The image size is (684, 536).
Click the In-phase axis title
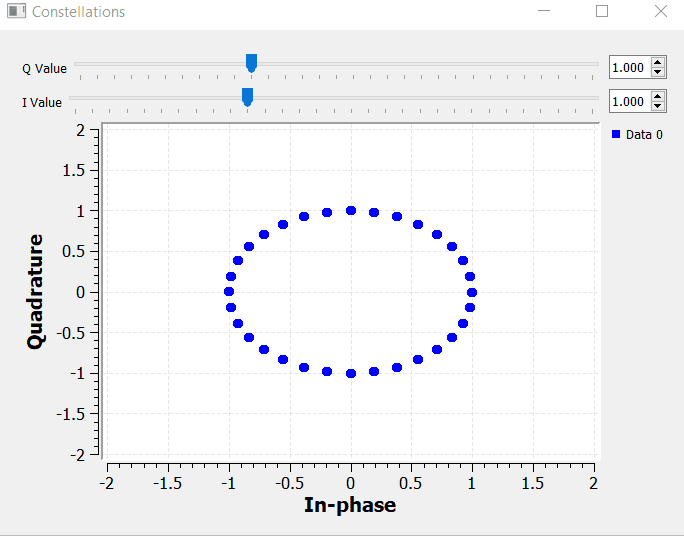point(350,505)
